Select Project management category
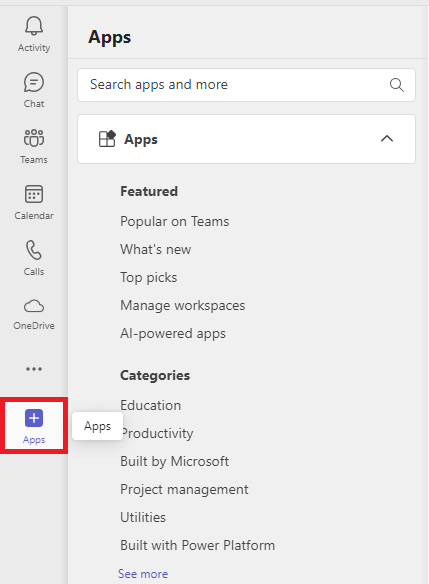 (184, 489)
